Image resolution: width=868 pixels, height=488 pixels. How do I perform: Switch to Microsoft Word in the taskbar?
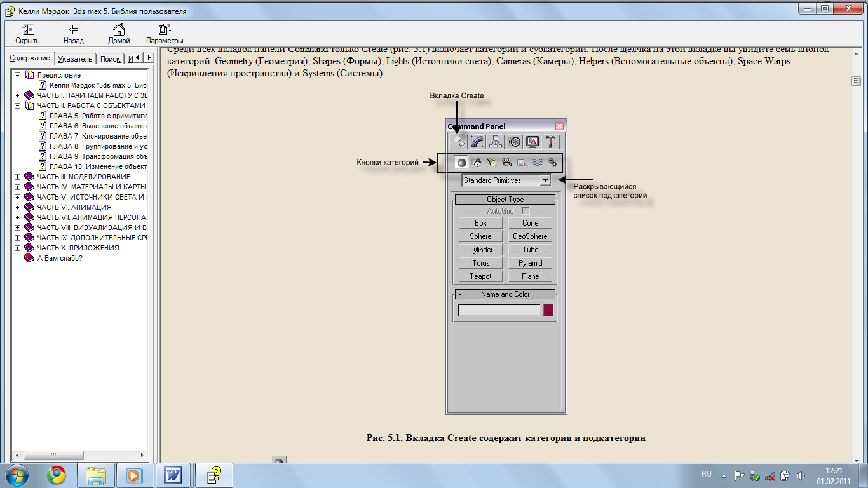pyautogui.click(x=173, y=475)
